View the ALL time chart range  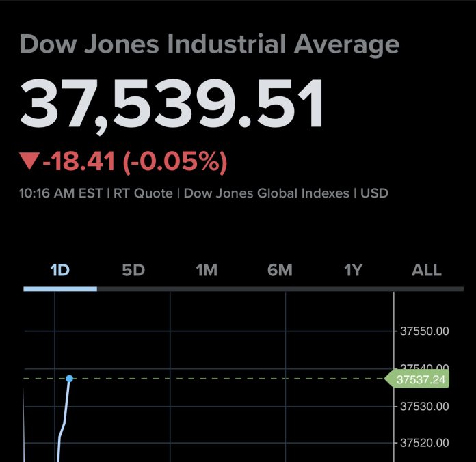[x=426, y=270]
